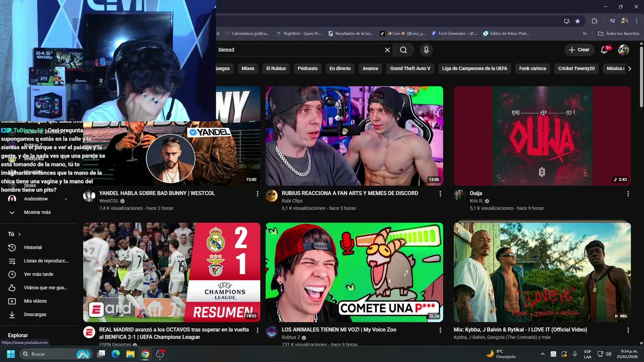Select the En directo filter chip
The image size is (644, 362).
pos(340,68)
